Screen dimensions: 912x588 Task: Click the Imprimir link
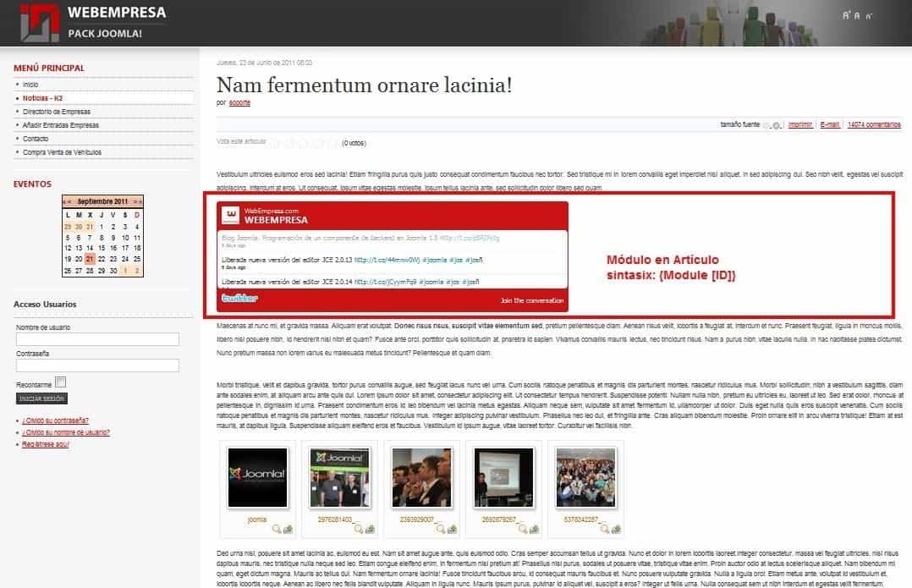(x=800, y=124)
